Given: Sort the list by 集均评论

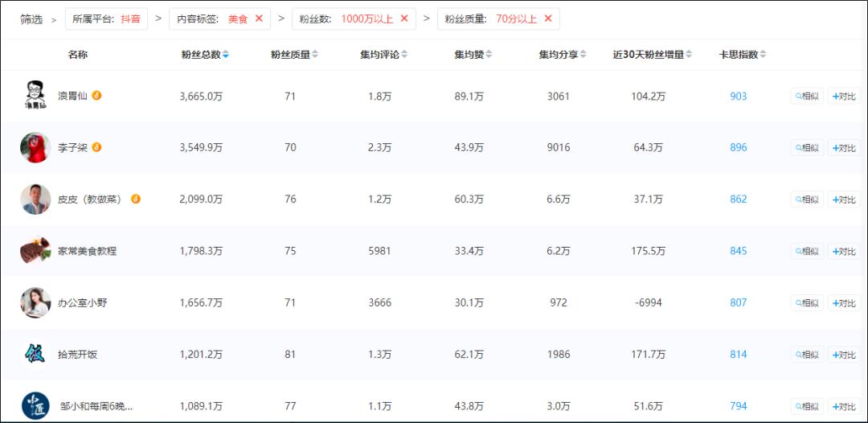Looking at the screenshot, I should 404,55.
